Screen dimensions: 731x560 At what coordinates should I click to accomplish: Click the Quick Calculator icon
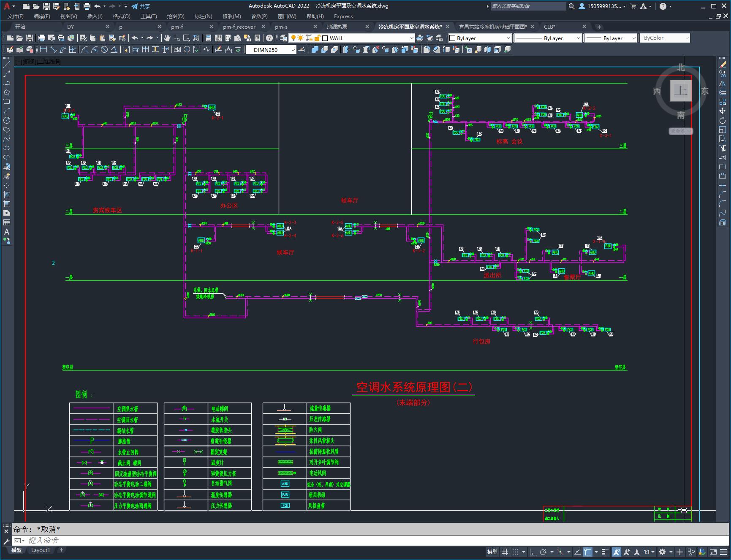257,38
